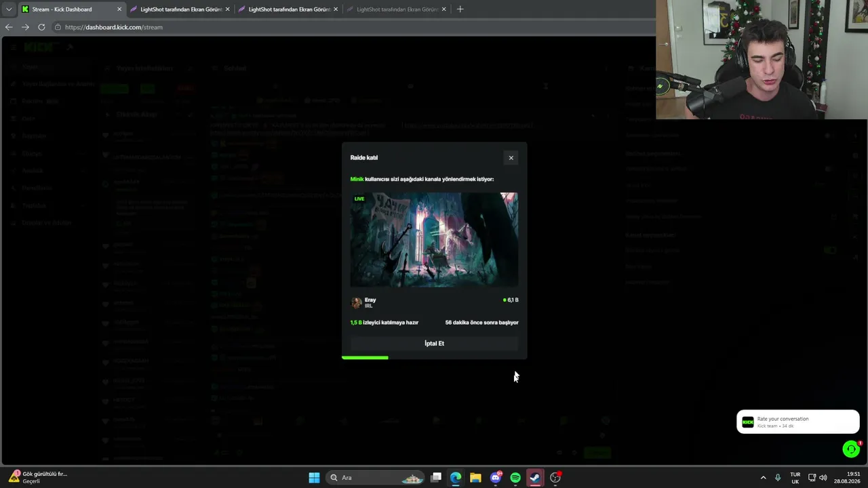Click the IRL category label under Eray

(369, 306)
